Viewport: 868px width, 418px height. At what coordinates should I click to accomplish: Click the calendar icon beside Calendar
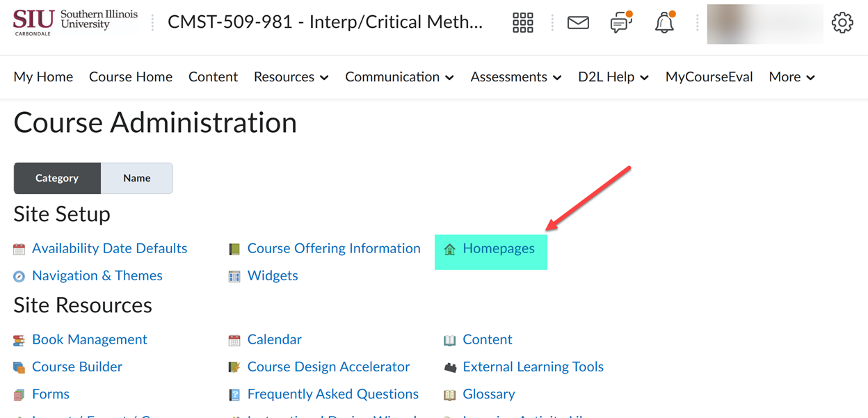(x=234, y=339)
